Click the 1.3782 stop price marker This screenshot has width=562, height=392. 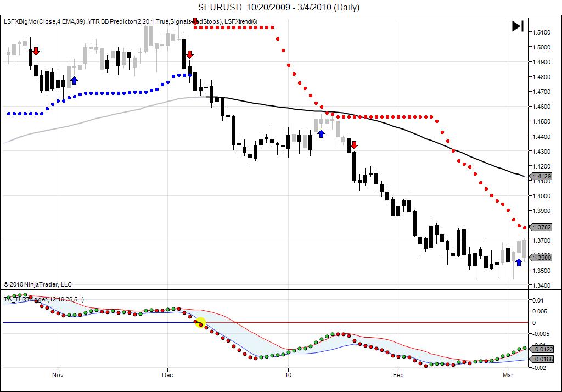tap(541, 227)
